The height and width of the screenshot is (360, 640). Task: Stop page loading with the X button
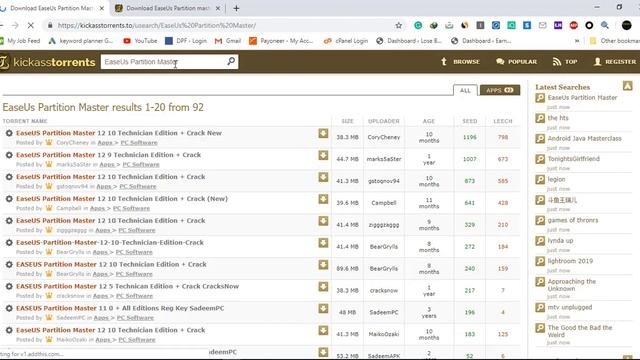point(31,25)
